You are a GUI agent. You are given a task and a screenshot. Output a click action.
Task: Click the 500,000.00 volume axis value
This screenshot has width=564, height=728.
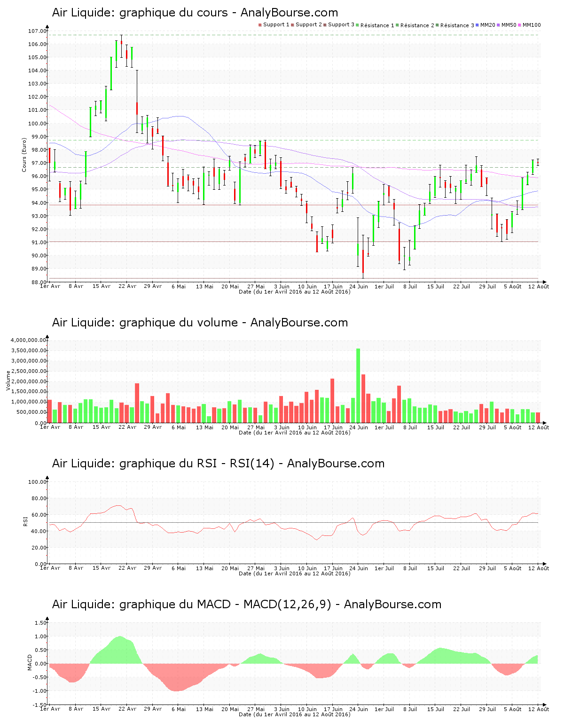coord(31,412)
